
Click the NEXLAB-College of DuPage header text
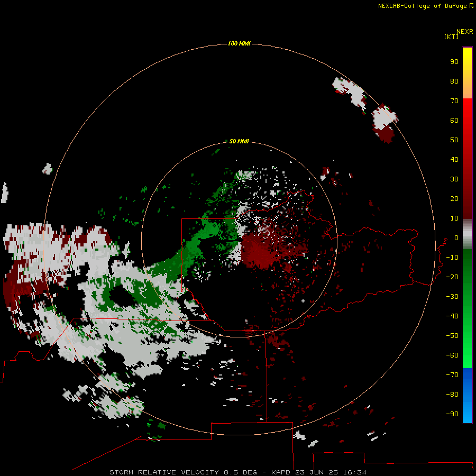pos(422,6)
